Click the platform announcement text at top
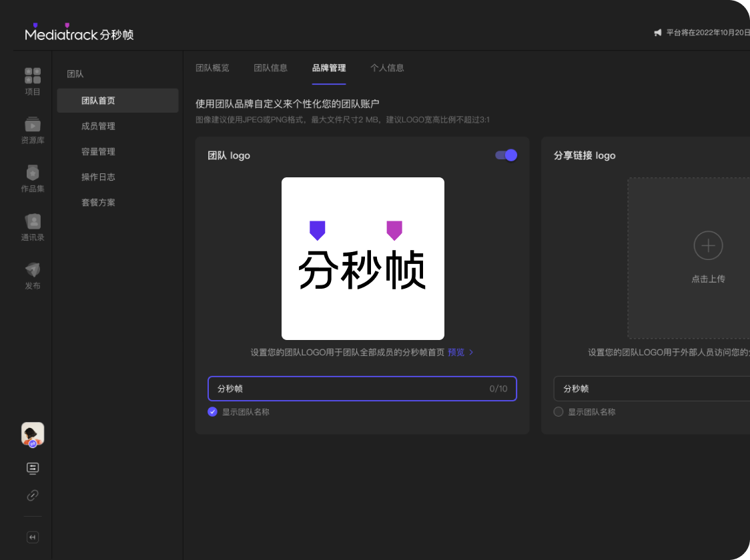Viewport: 750px width, 560px height. (708, 33)
